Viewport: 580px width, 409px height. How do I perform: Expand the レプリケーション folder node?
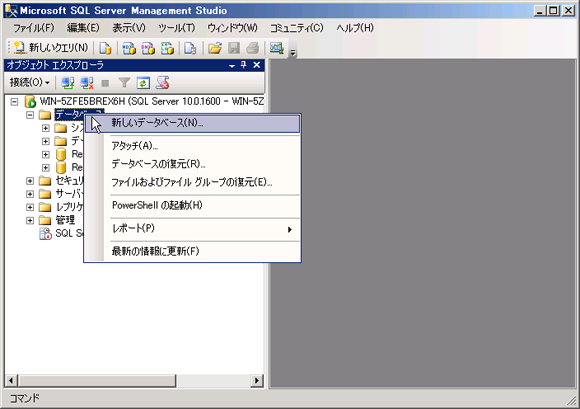point(30,207)
